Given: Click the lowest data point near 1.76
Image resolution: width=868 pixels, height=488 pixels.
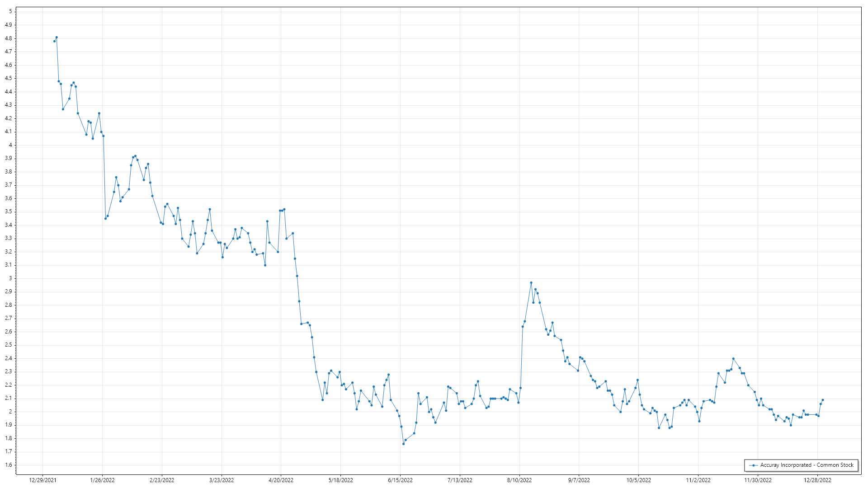Looking at the screenshot, I should (403, 444).
